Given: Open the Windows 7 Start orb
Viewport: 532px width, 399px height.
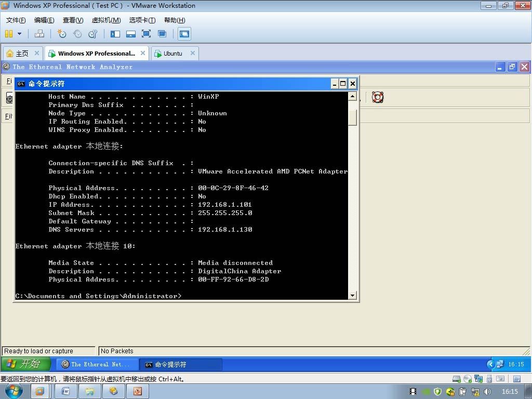Looking at the screenshot, I should (x=14, y=391).
